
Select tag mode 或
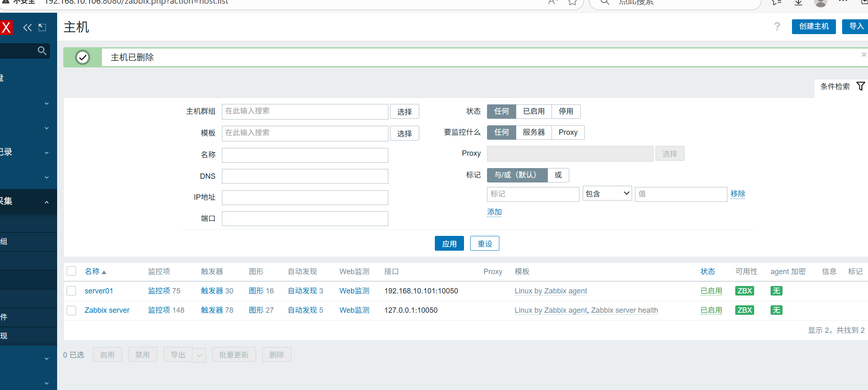pyautogui.click(x=558, y=175)
